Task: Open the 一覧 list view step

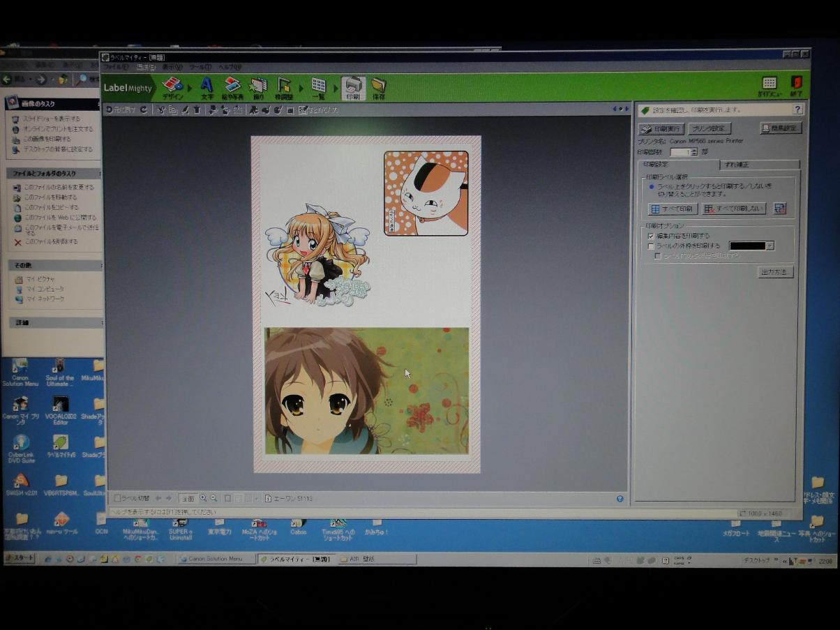Action: [318, 89]
